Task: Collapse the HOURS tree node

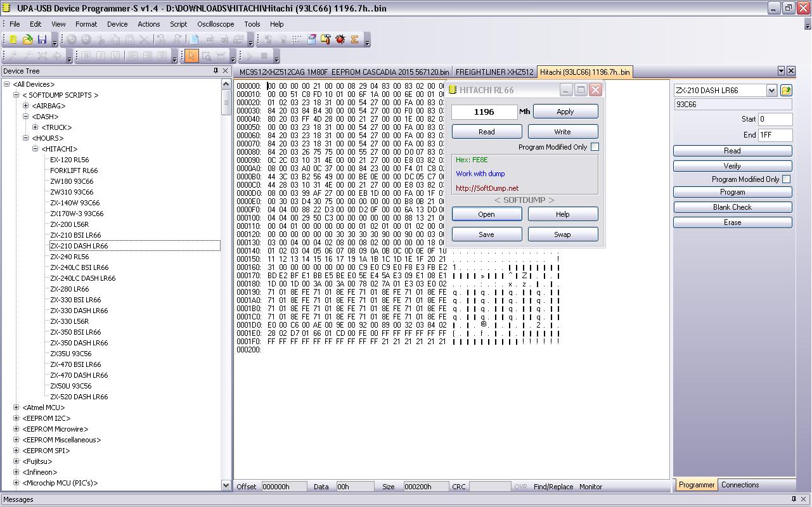Action: [25, 138]
